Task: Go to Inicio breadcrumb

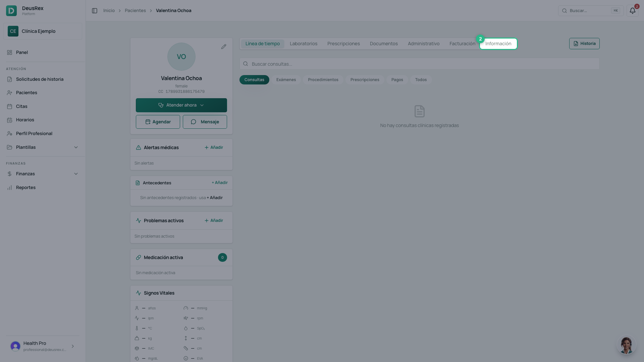Action: pos(109,11)
